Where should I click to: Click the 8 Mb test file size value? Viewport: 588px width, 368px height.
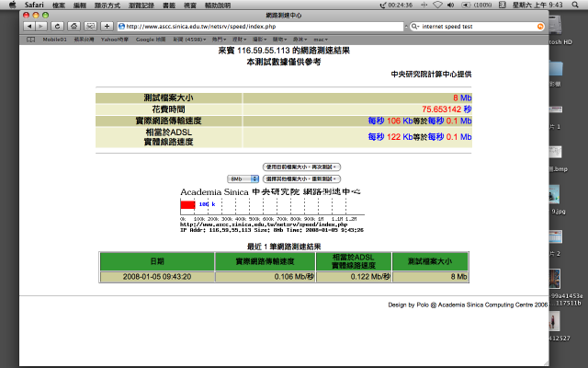462,98
